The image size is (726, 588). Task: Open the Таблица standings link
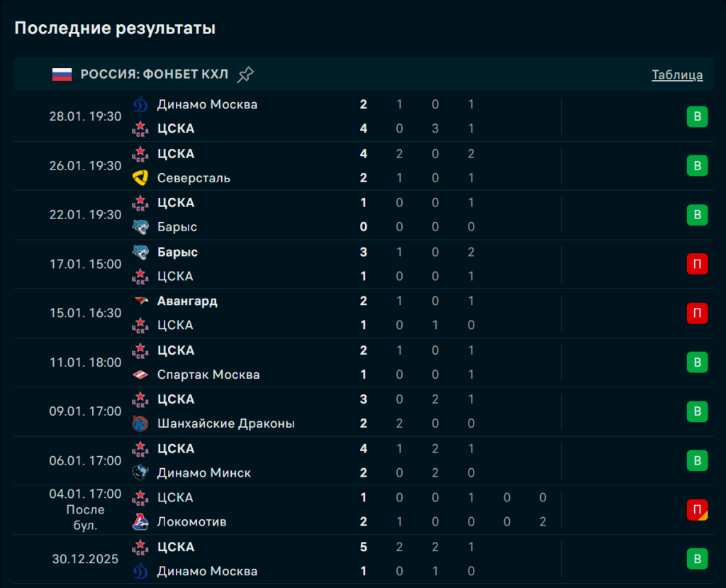tap(677, 75)
